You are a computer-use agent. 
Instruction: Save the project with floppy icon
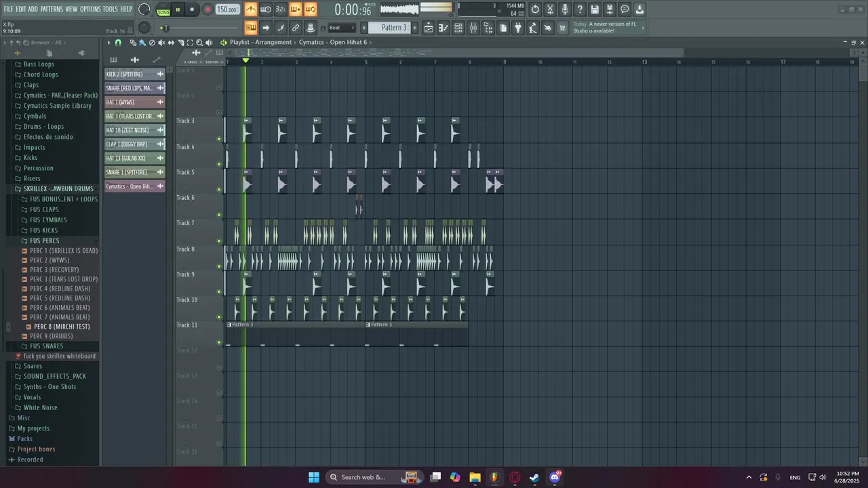coord(595,9)
